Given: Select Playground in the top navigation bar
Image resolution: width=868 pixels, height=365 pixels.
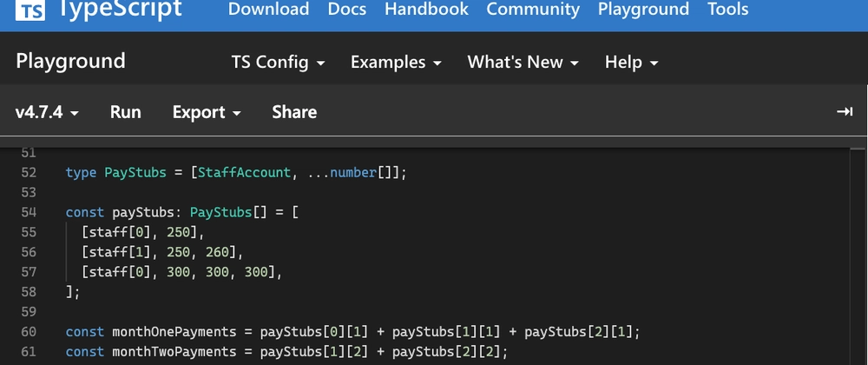Looking at the screenshot, I should (643, 10).
